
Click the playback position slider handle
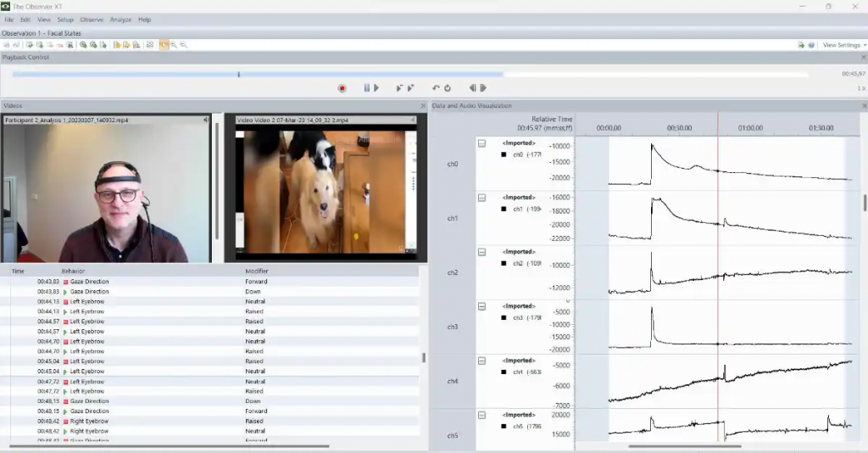(x=238, y=74)
